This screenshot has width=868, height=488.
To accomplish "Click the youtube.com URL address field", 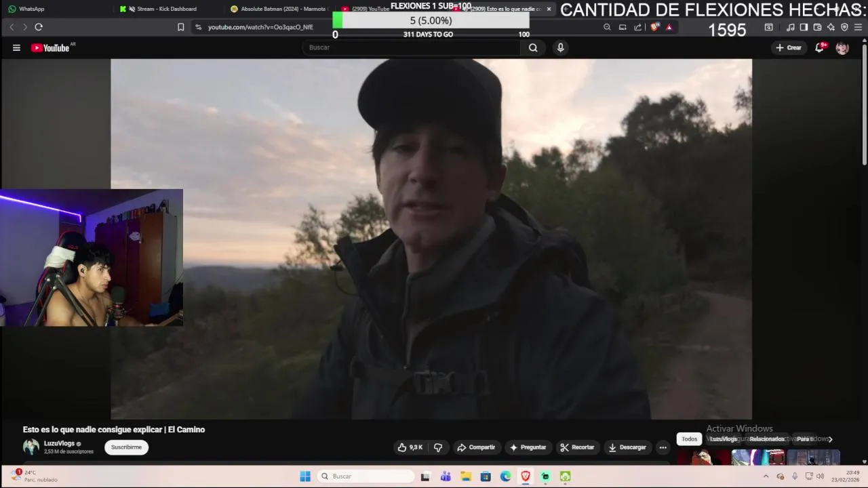I will (260, 27).
